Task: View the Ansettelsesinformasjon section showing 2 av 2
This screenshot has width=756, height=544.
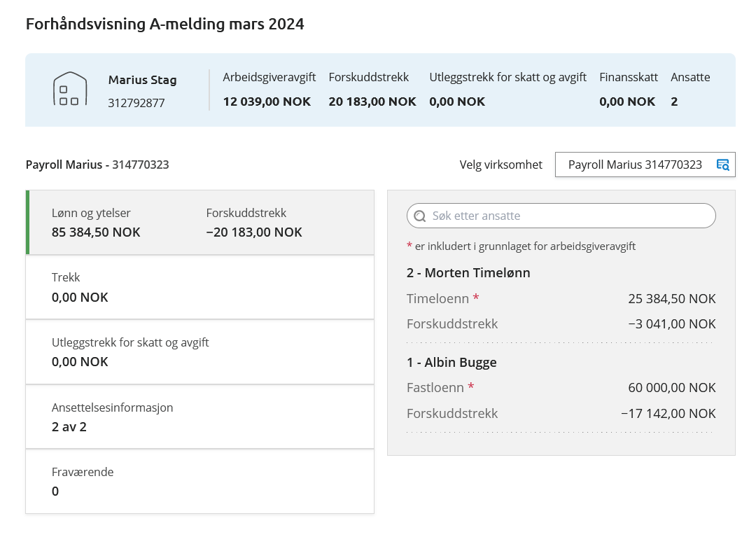Action: click(x=199, y=417)
